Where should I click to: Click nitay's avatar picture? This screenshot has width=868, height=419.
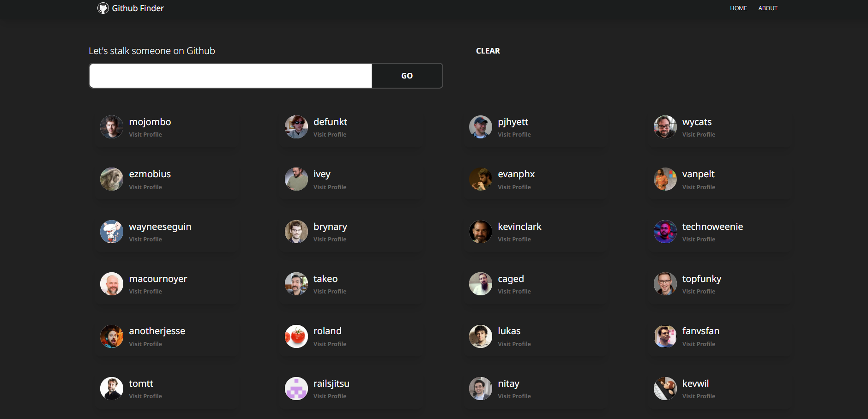coord(481,389)
